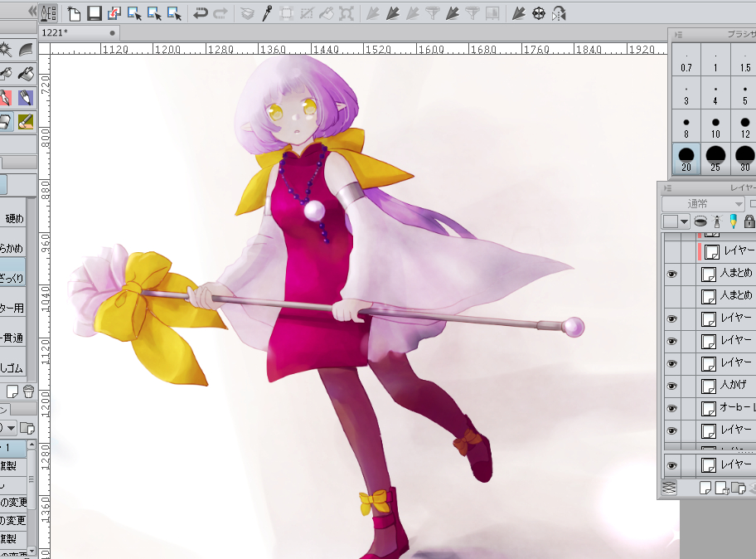
Task: Hide the レイヤー layer directly below hidden 人まとめ
Action: (x=672, y=318)
